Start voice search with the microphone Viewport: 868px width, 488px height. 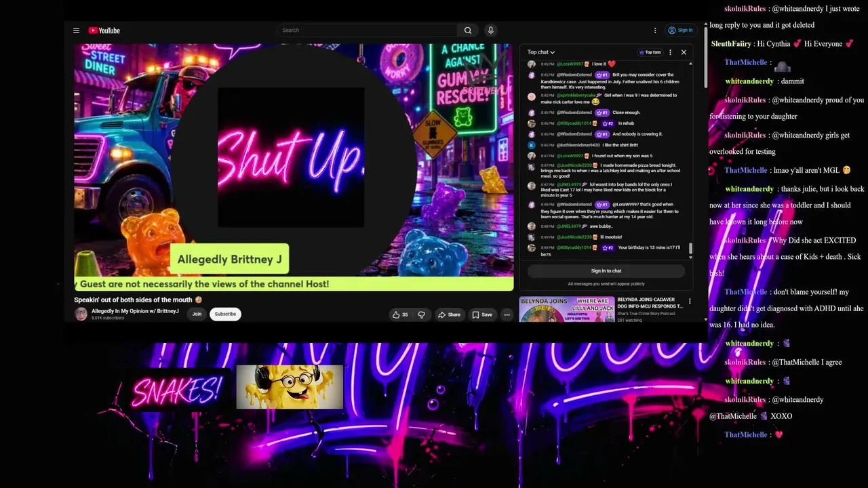(x=490, y=30)
